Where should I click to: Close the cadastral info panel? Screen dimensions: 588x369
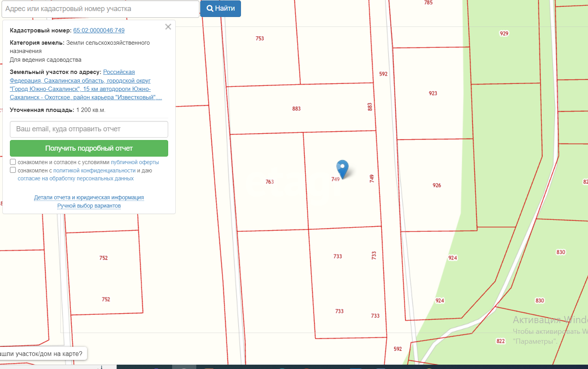tap(168, 27)
